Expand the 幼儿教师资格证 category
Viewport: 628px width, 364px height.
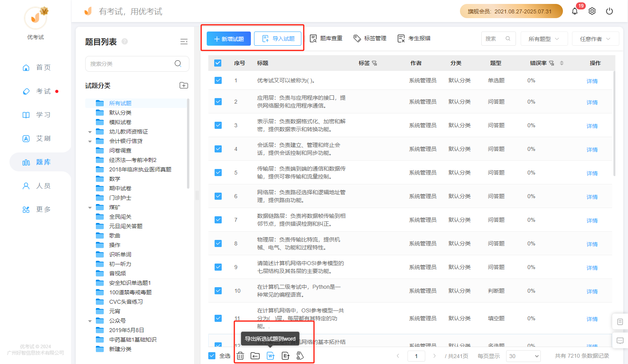(x=90, y=132)
